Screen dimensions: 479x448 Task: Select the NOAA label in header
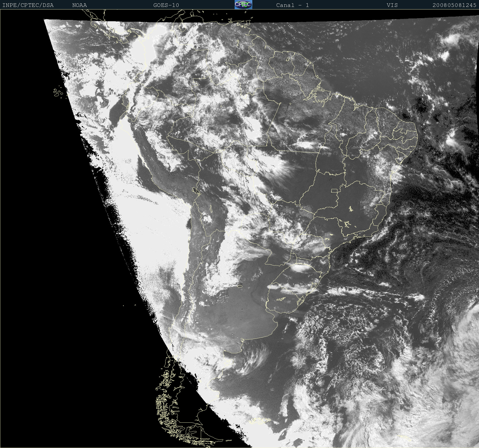click(79, 5)
